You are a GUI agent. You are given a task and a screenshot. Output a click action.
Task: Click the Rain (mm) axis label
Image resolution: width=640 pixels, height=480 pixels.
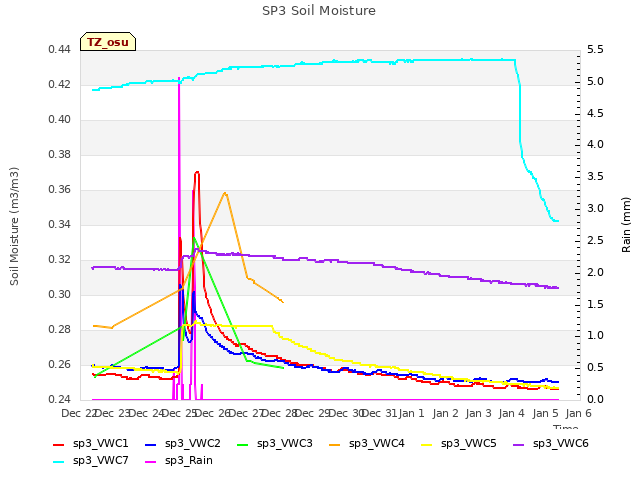pos(626,225)
